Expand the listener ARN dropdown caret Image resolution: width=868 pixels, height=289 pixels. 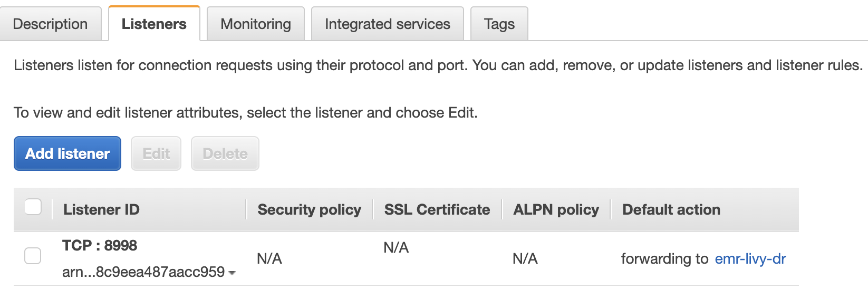click(232, 273)
